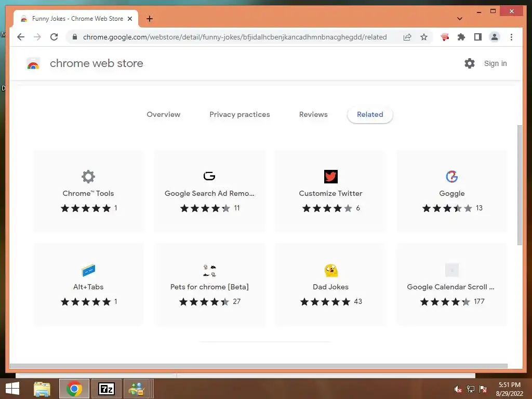Click the Chrome taskbar button
Viewport: 532px width, 399px height.
point(74,389)
